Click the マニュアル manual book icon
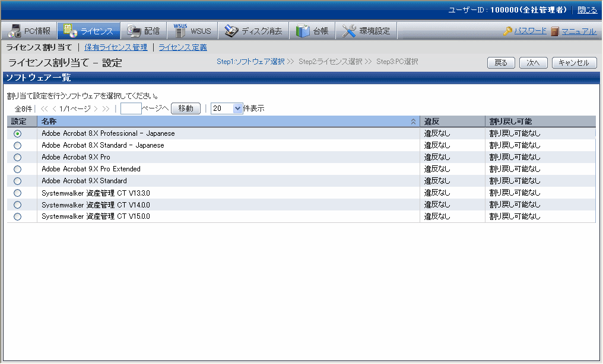The height and width of the screenshot is (364, 603). pos(555,31)
